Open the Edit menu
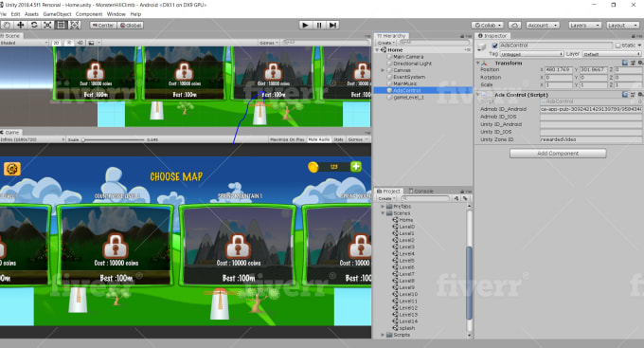 pyautogui.click(x=15, y=14)
